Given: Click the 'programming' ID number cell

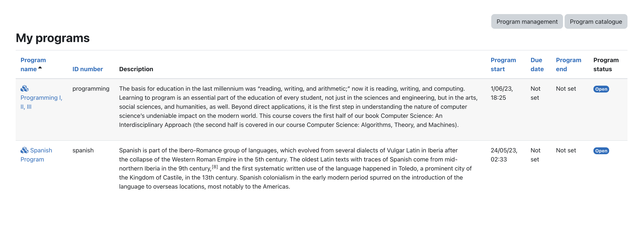Looking at the screenshot, I should [91, 89].
